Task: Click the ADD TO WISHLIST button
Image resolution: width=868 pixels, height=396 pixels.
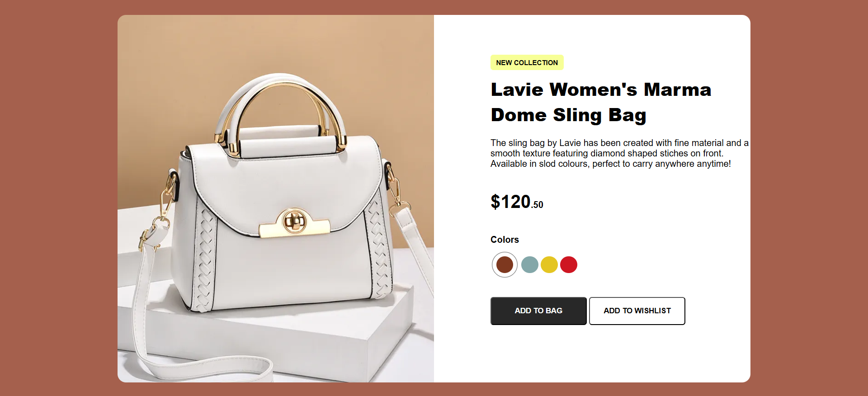Action: 637,311
